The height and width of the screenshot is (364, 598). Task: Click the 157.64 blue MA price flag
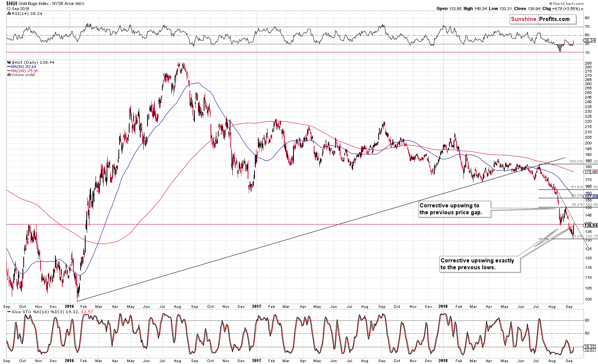click(591, 196)
